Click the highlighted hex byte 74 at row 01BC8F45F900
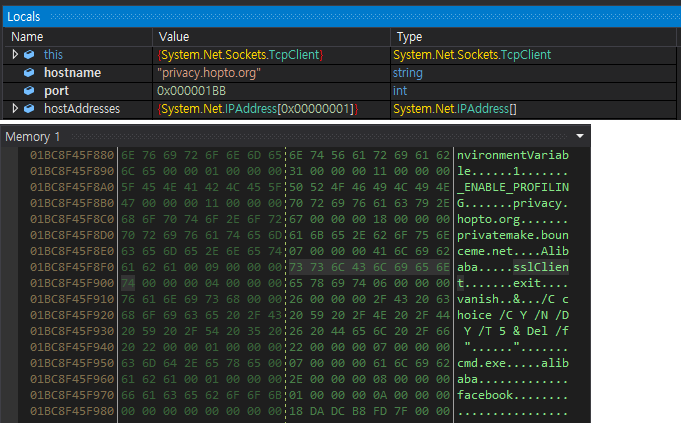This screenshot has width=685, height=427. (128, 283)
